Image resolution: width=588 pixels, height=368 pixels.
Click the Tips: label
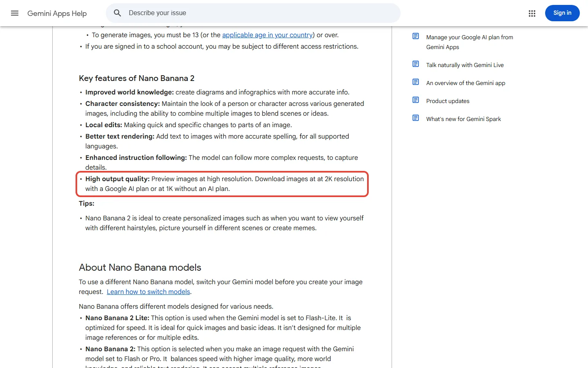coord(87,204)
